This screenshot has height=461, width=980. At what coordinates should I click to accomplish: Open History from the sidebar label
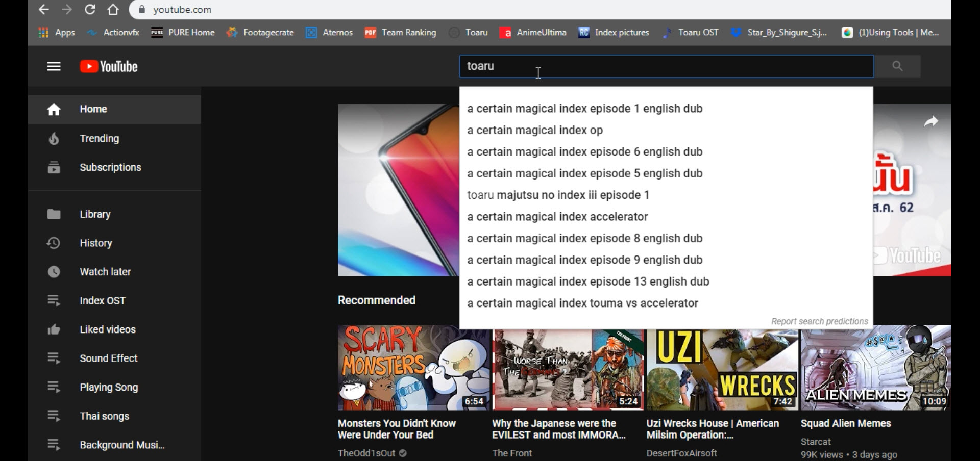[95, 243]
